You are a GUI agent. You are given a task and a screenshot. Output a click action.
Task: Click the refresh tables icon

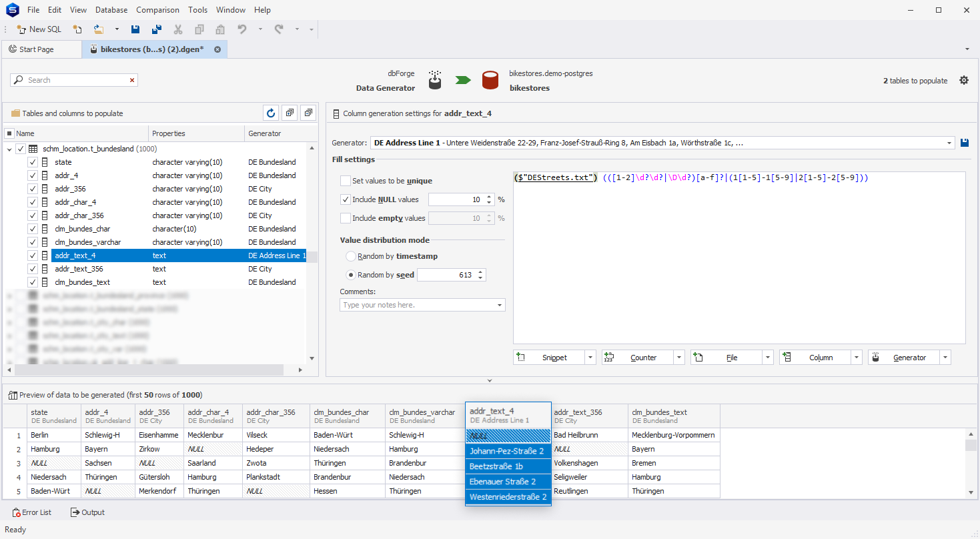[x=271, y=113]
